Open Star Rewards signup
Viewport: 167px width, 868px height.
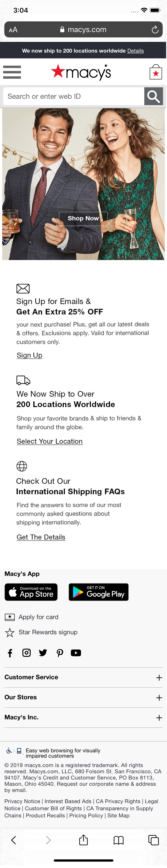click(48, 632)
